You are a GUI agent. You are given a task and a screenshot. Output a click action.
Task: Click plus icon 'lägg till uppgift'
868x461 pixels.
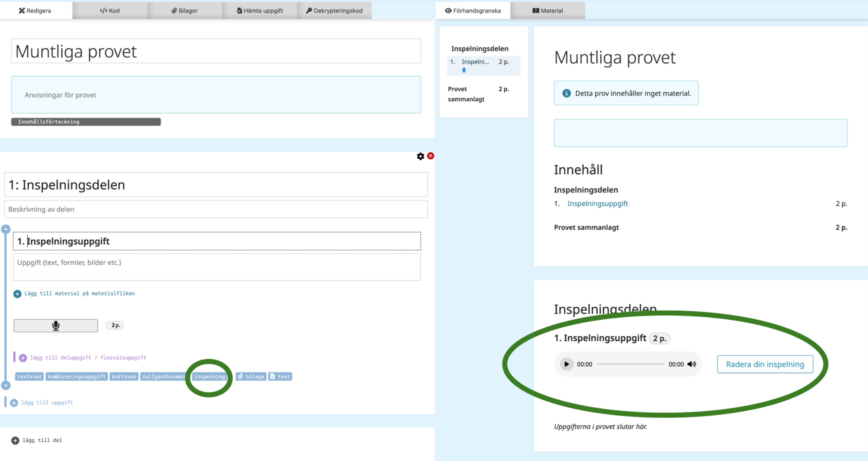point(14,403)
